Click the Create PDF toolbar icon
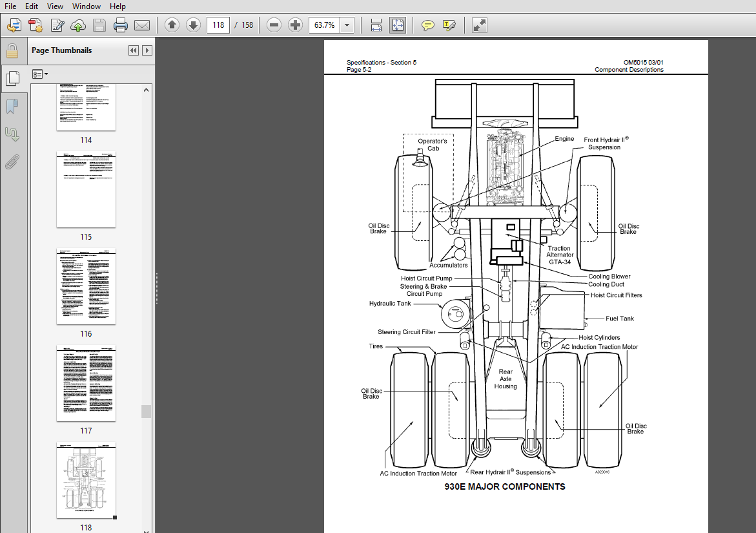Screen dimensions: 756x533 [x=36, y=25]
